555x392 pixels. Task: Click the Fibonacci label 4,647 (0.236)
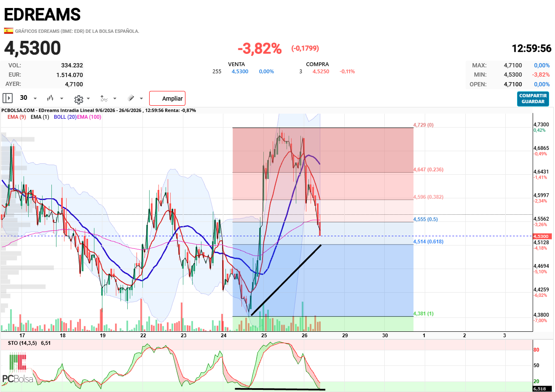(x=428, y=170)
